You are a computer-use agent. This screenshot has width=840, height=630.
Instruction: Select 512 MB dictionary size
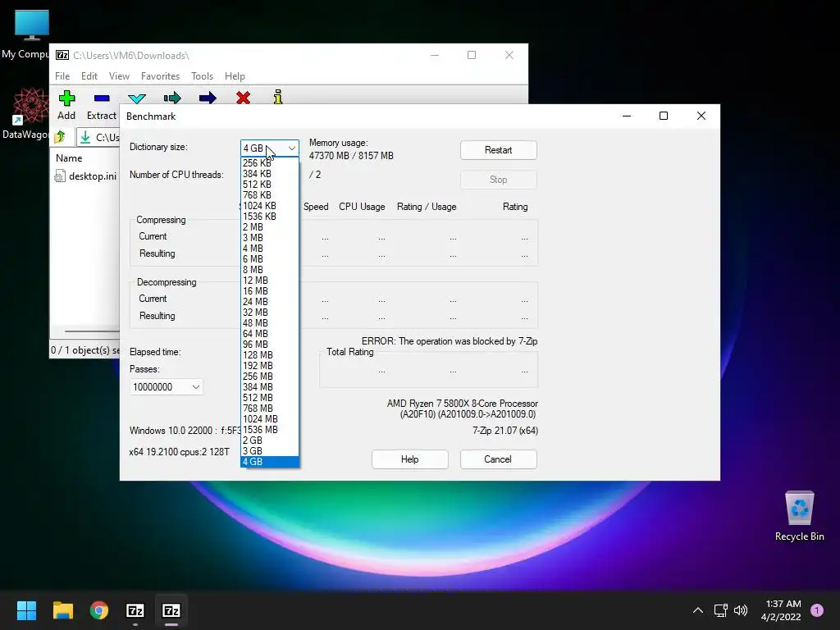click(269, 398)
